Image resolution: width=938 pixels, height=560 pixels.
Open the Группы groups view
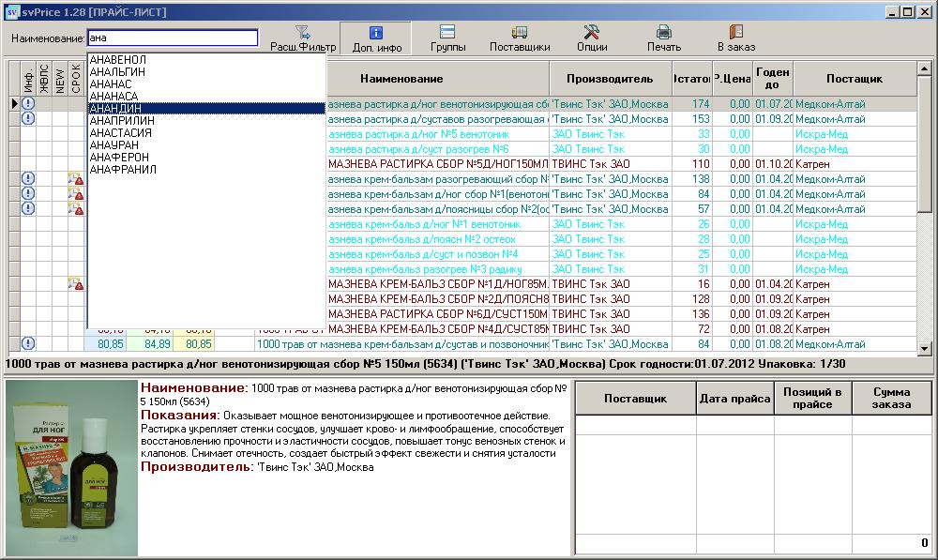pyautogui.click(x=447, y=38)
